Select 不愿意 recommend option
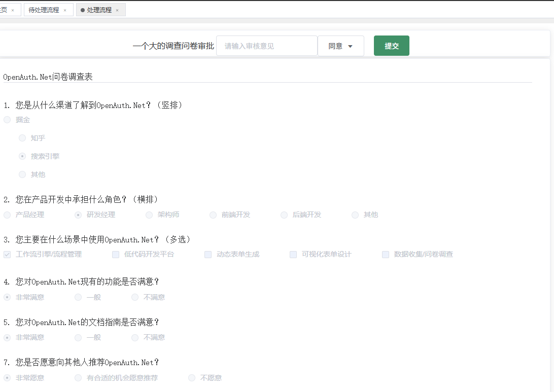This screenshot has width=554, height=392. (192, 378)
